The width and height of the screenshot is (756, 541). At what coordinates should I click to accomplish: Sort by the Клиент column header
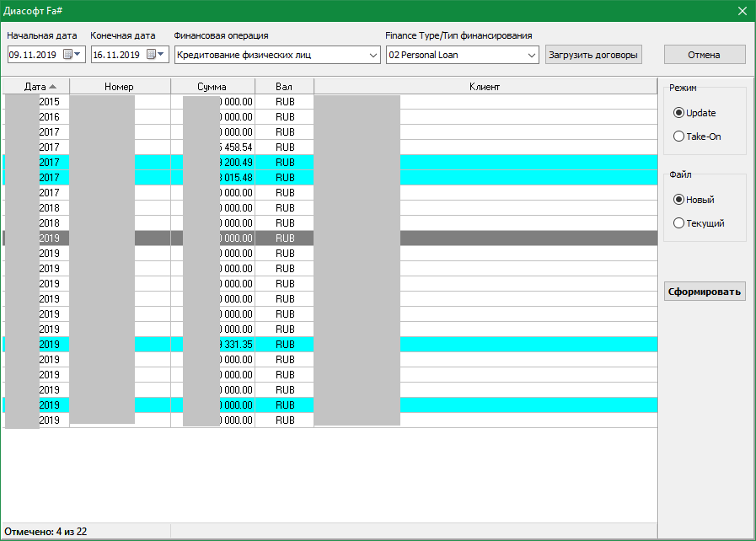485,87
